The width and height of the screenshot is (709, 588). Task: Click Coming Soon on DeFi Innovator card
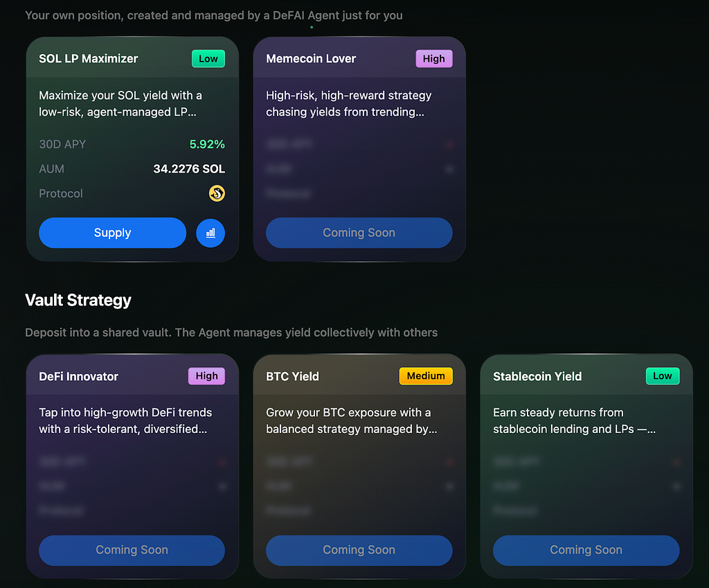(x=132, y=550)
